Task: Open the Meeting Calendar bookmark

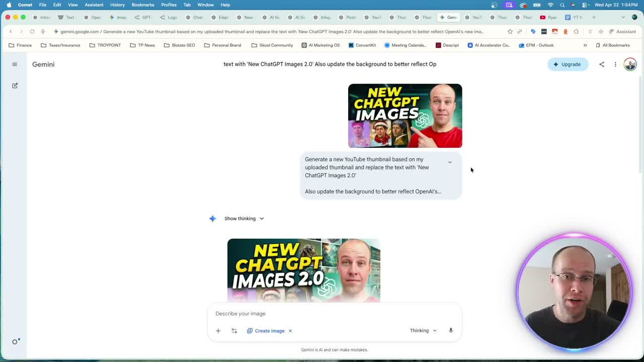Action: point(405,45)
